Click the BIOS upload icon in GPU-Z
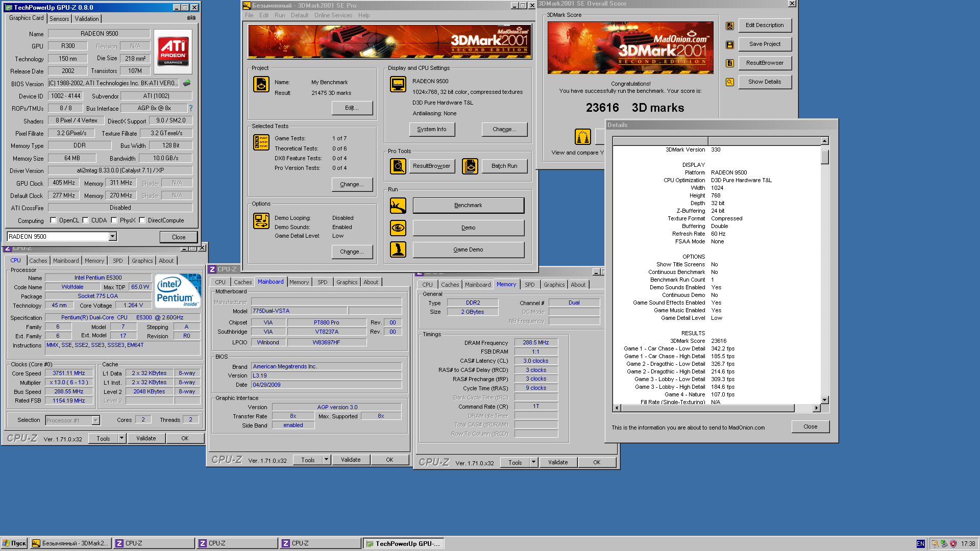 tap(187, 83)
